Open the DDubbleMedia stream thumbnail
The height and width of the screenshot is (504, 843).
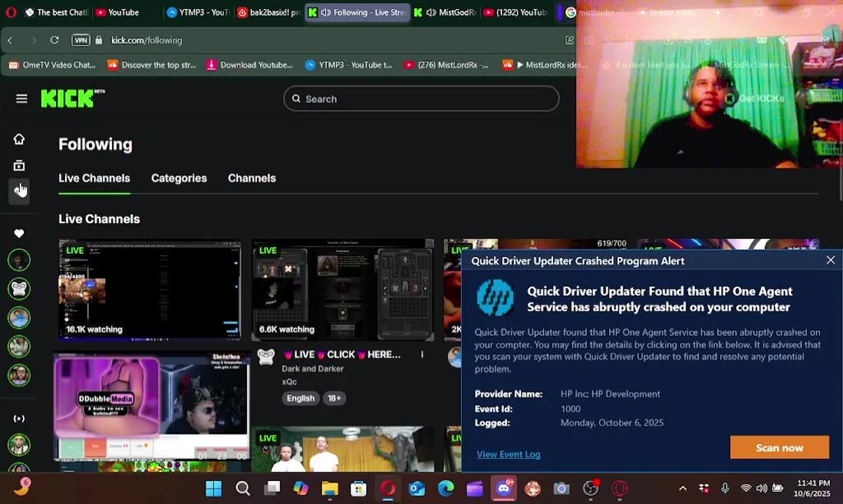[x=152, y=407]
